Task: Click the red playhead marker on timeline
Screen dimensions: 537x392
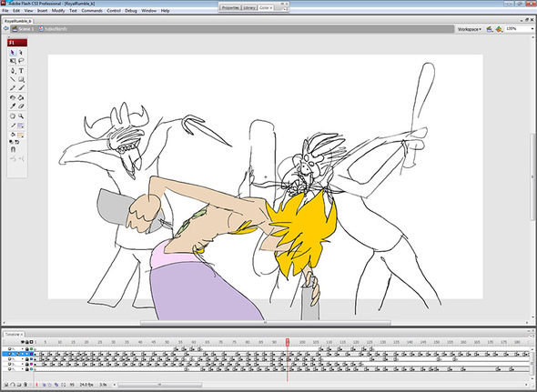Action: coord(288,342)
